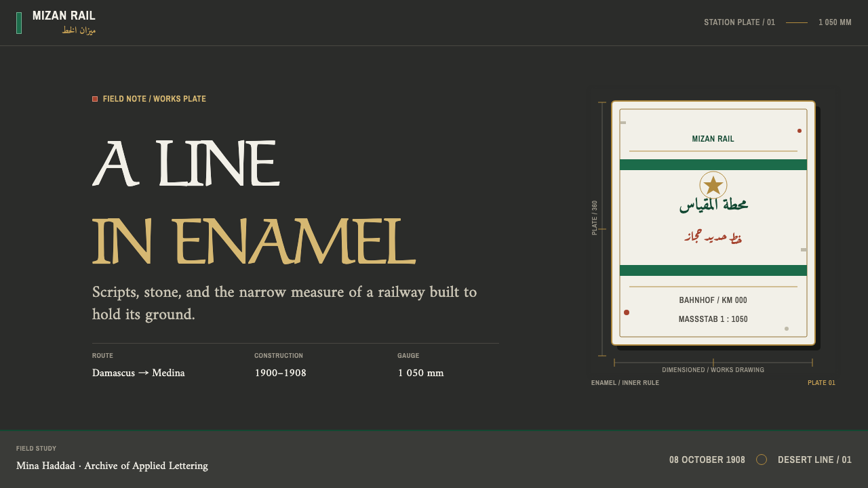Click the red rivet dot at the plate's top right
Viewport: 868px width, 488px height.
click(800, 131)
